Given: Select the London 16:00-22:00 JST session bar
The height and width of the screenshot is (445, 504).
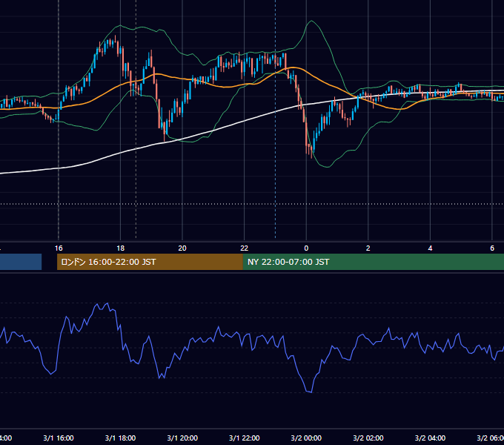Looking at the screenshot, I should pos(150,262).
